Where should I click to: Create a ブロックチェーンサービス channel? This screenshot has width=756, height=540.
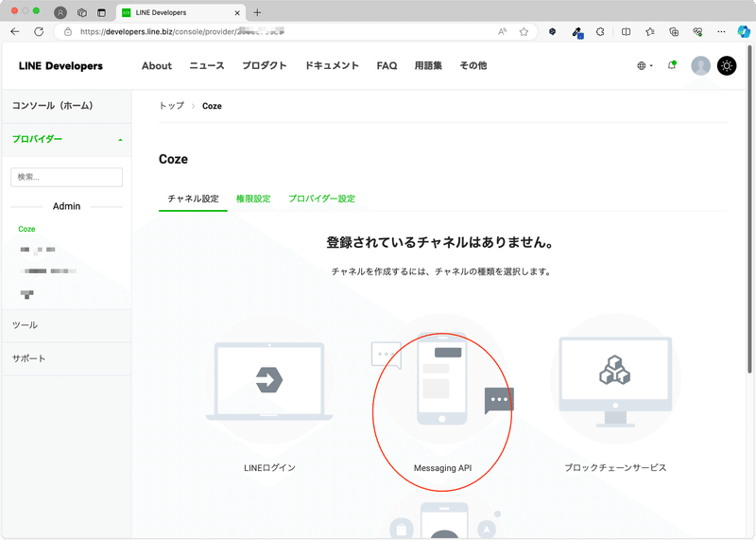(x=615, y=395)
